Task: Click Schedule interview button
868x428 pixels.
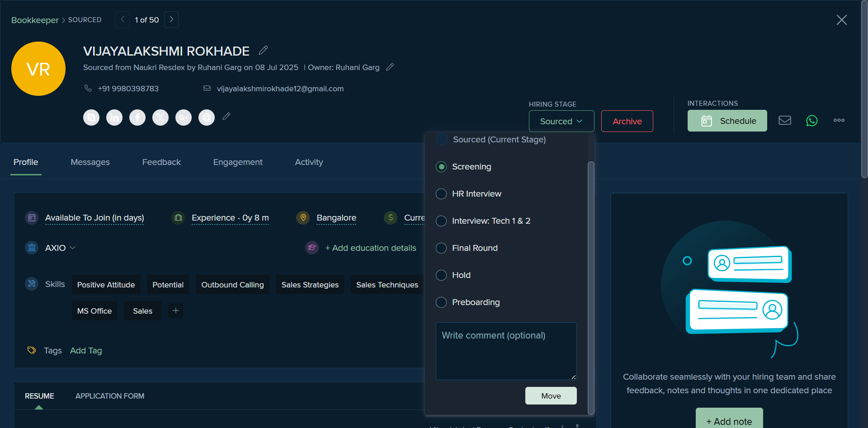Action: (727, 121)
